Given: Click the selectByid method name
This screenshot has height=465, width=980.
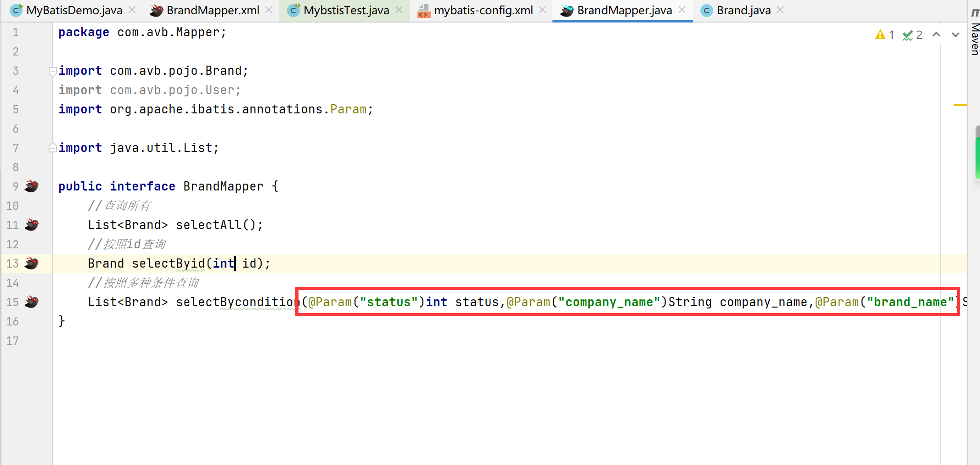Looking at the screenshot, I should point(169,263).
